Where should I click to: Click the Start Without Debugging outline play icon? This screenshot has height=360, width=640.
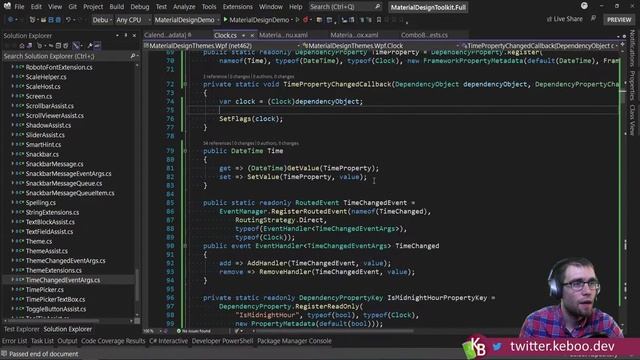(297, 20)
